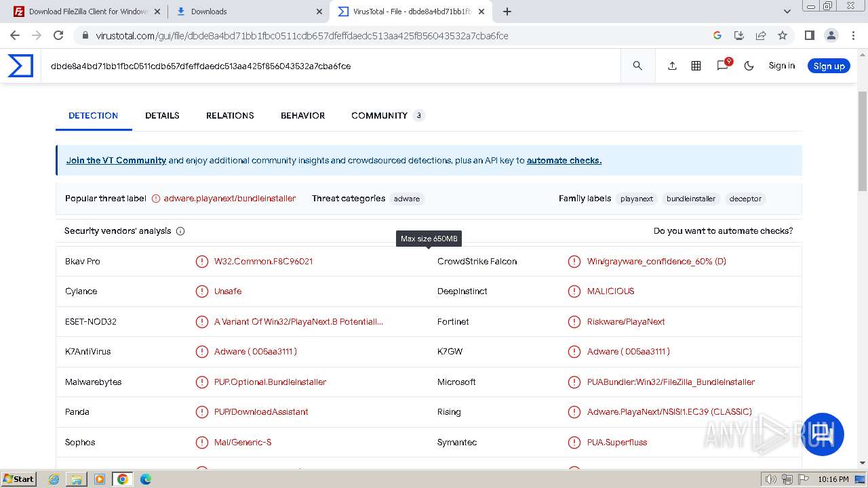
Task: Click the upload file icon
Action: click(672, 66)
